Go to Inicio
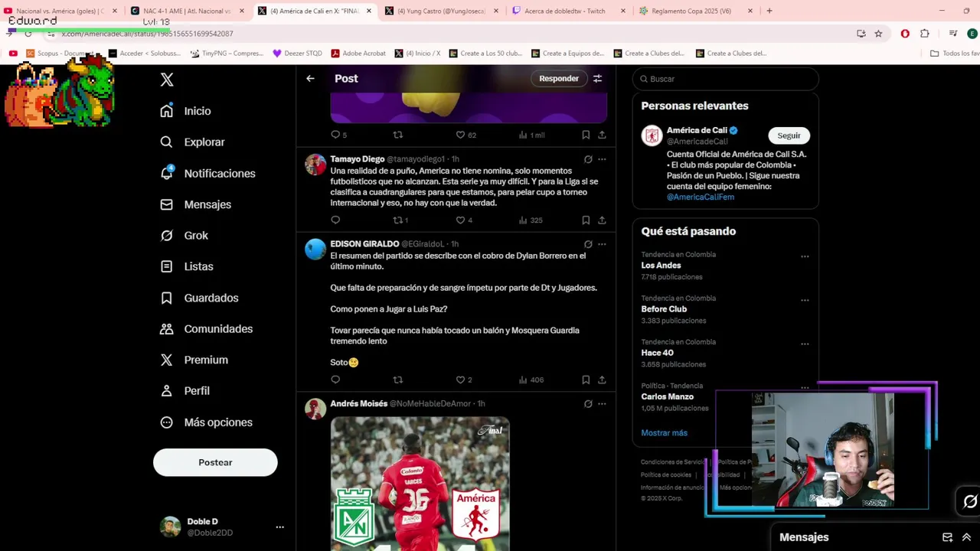The image size is (980, 551). point(185,111)
